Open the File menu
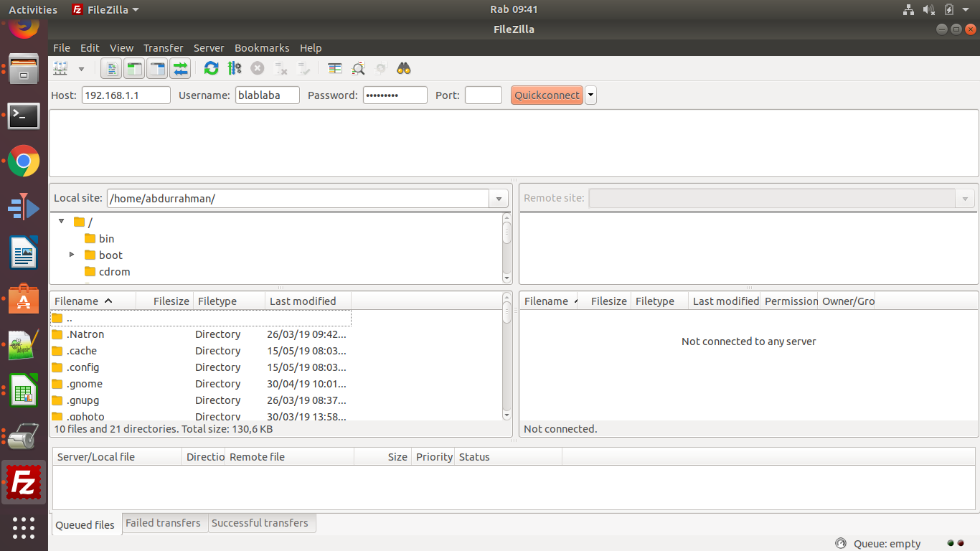 (x=62, y=48)
